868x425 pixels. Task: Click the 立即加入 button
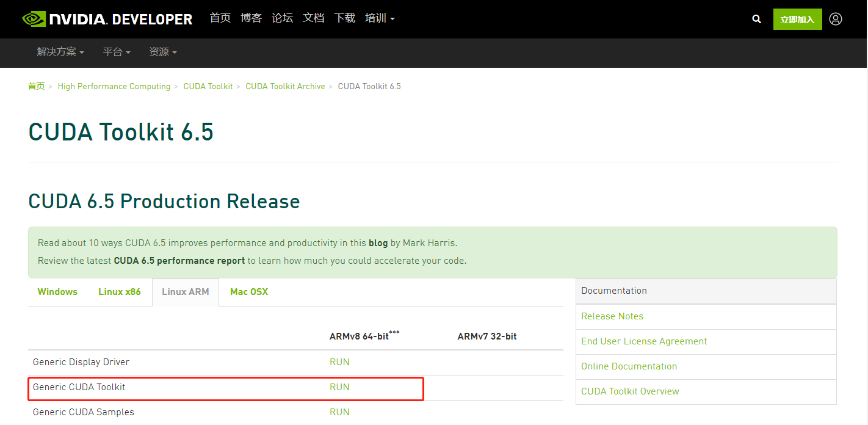click(797, 19)
